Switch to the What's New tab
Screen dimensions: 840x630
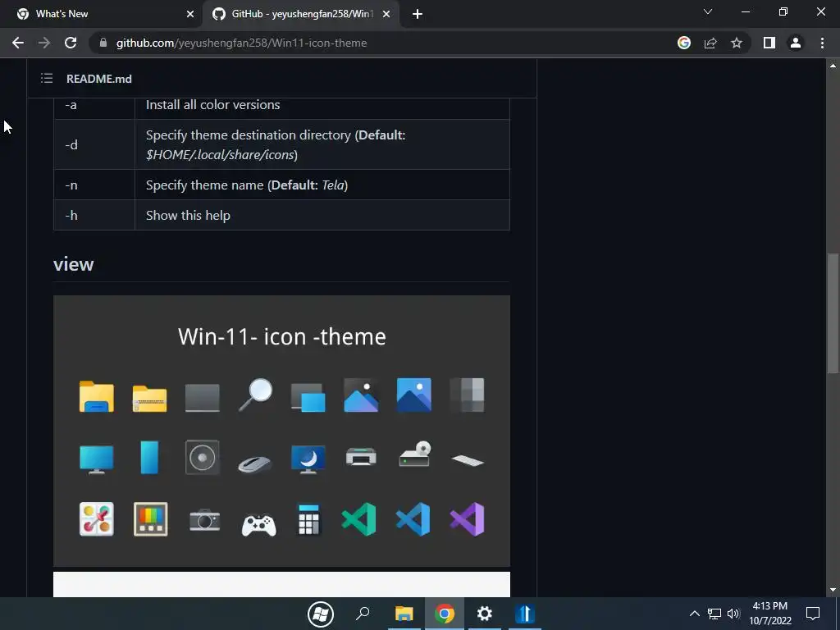(101, 14)
